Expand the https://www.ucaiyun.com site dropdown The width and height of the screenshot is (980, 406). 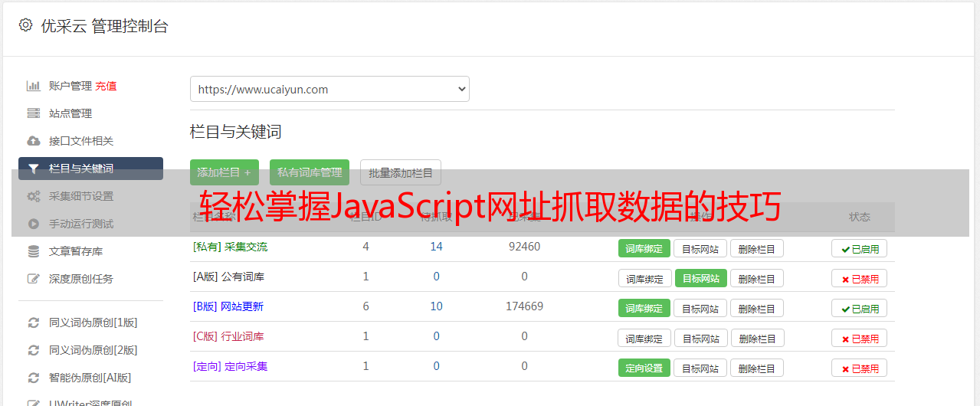tap(329, 89)
